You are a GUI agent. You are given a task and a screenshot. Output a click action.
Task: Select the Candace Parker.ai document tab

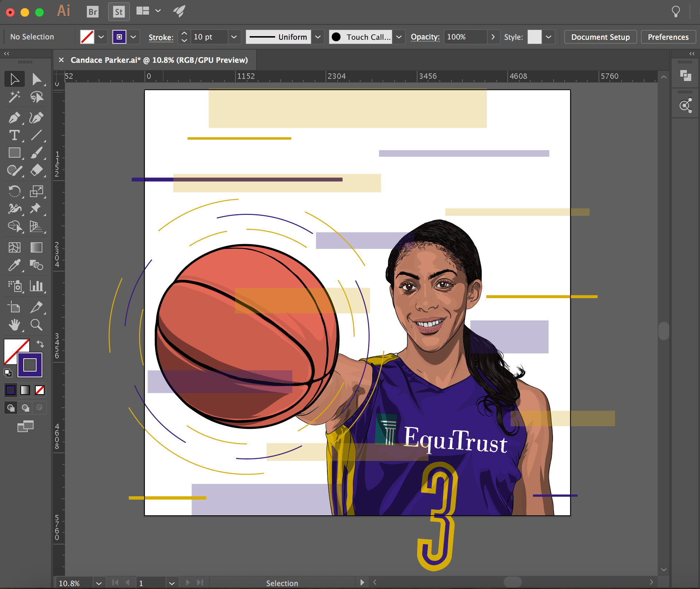pos(159,60)
